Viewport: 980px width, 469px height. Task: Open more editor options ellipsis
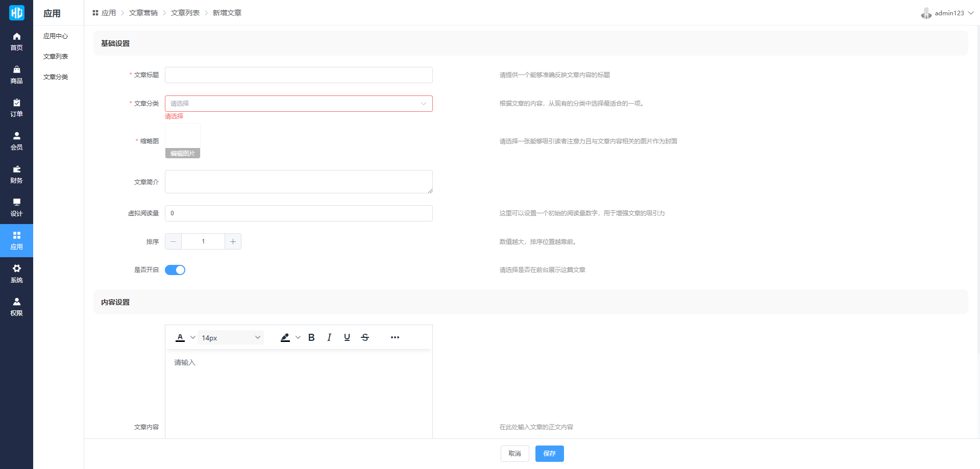(395, 337)
